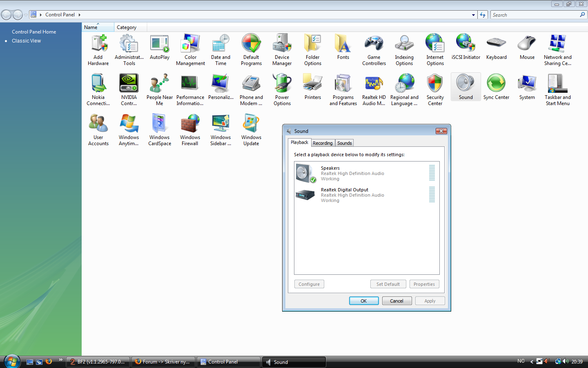Viewport: 588px width, 368px height.
Task: Click Show Desktop in Quick Launch
Action: pyautogui.click(x=29, y=362)
